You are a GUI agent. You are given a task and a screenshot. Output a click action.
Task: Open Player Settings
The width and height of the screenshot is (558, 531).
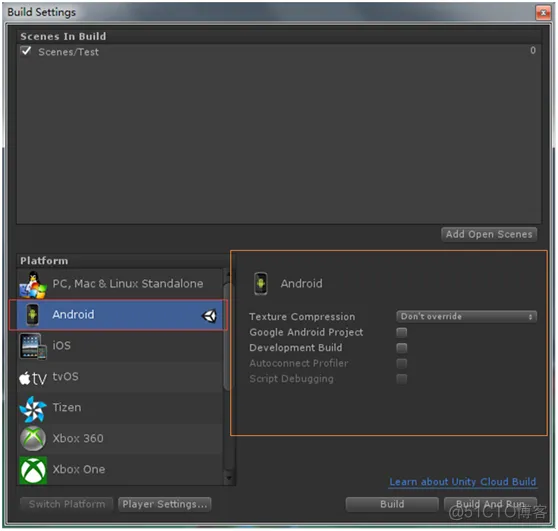point(165,504)
